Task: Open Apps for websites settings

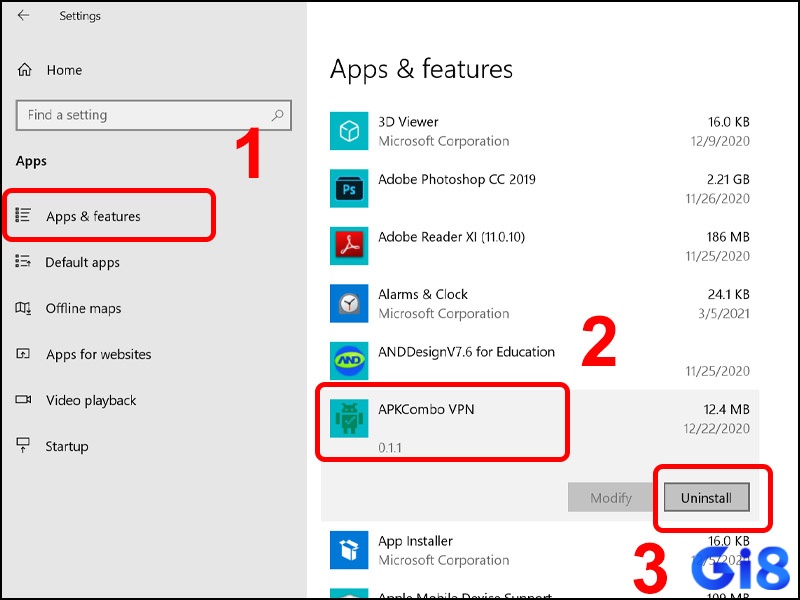Action: tap(99, 355)
